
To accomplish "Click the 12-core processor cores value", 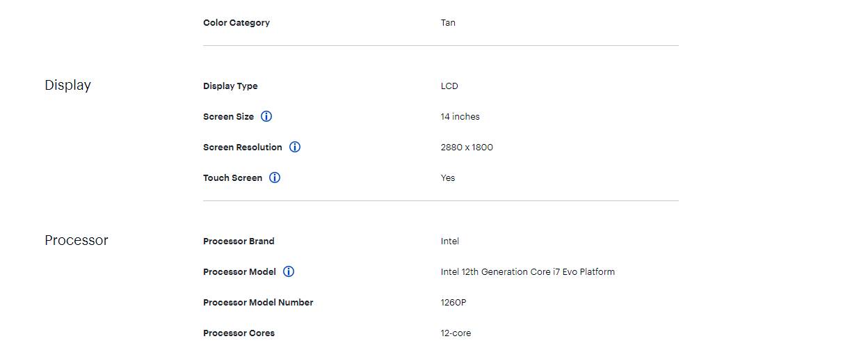I will tap(456, 333).
